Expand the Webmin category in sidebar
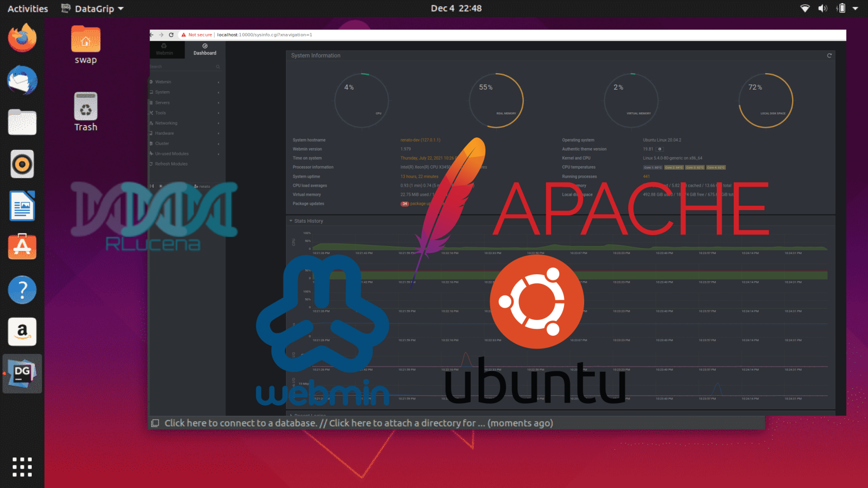Viewport: 868px width, 488px height. (185, 82)
